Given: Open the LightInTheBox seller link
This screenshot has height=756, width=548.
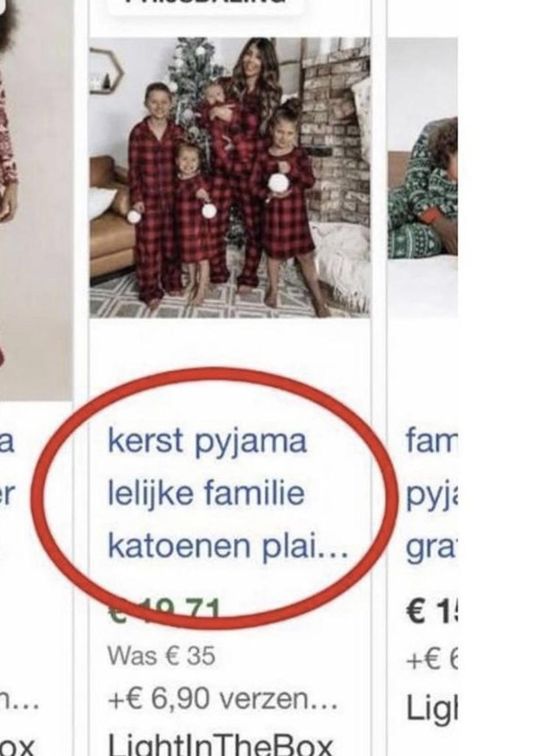Looking at the screenshot, I should [x=220, y=745].
